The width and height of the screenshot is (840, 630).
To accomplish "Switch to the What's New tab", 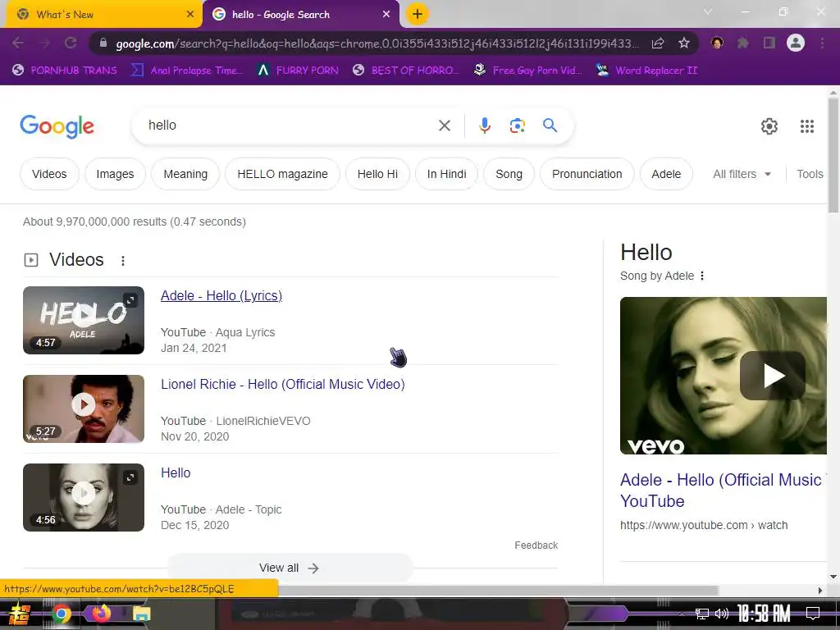I will (102, 15).
